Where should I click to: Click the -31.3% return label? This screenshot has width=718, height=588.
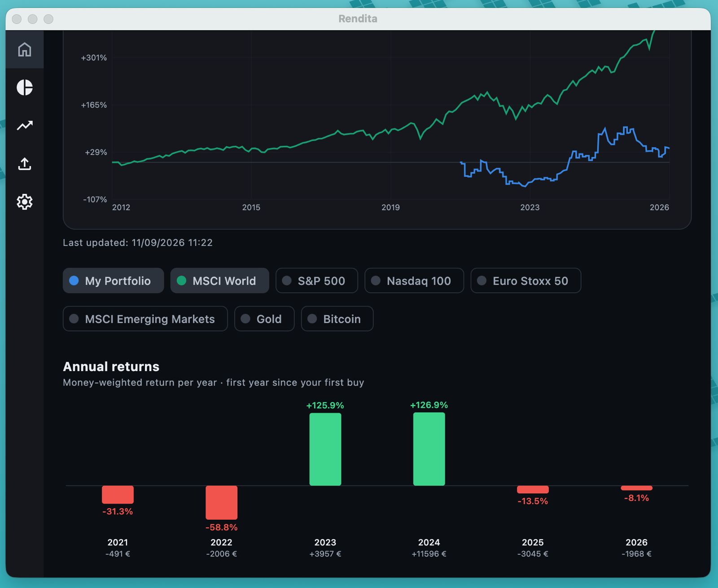(118, 511)
